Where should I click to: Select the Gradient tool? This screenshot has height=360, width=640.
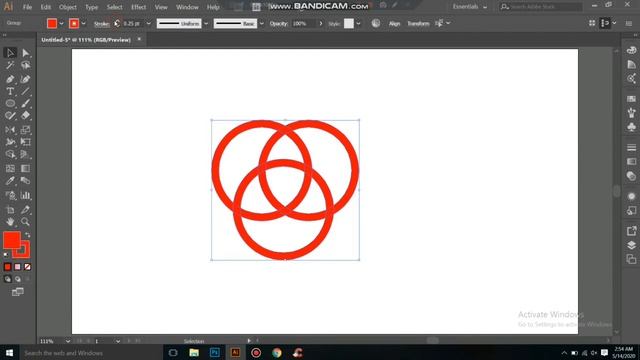point(25,169)
